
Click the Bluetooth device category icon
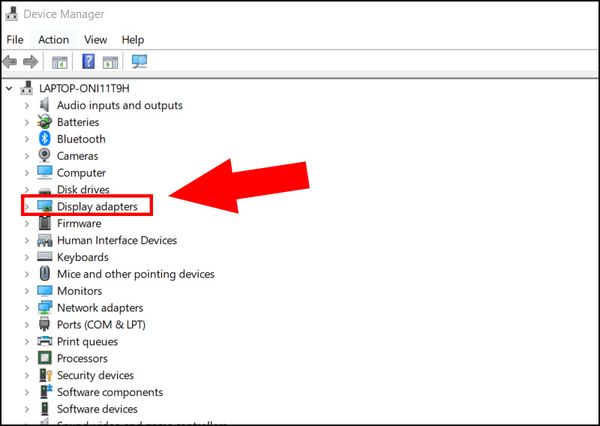[x=45, y=139]
